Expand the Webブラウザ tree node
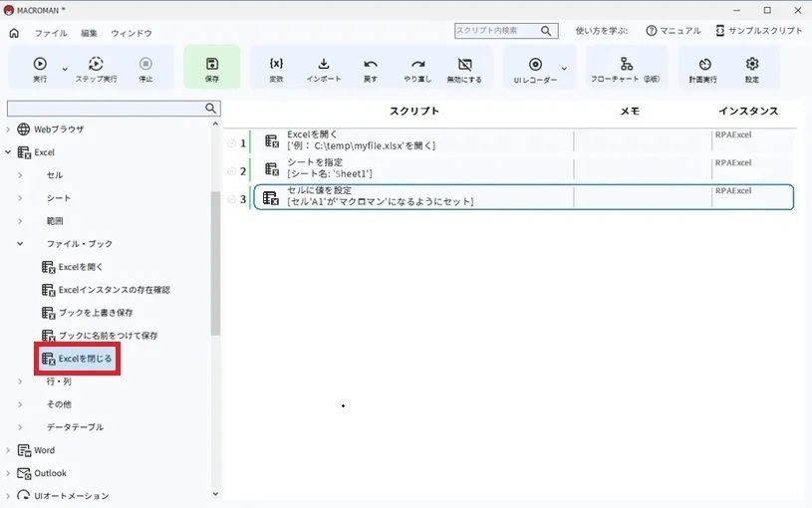This screenshot has width=812, height=508. coord(8,128)
